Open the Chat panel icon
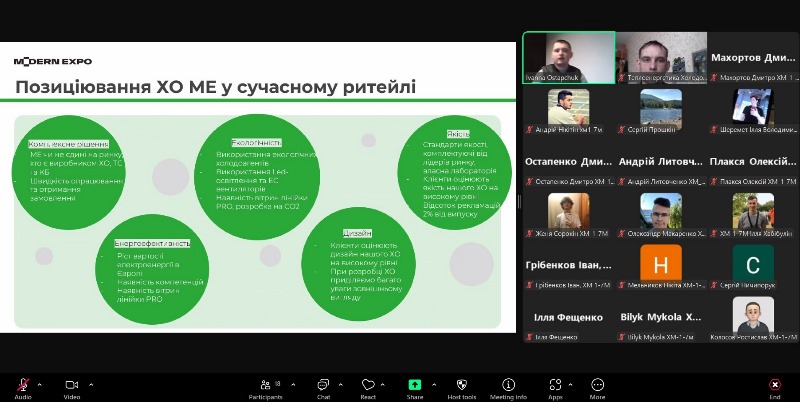Screen dimensions: 800x402 coord(323,385)
